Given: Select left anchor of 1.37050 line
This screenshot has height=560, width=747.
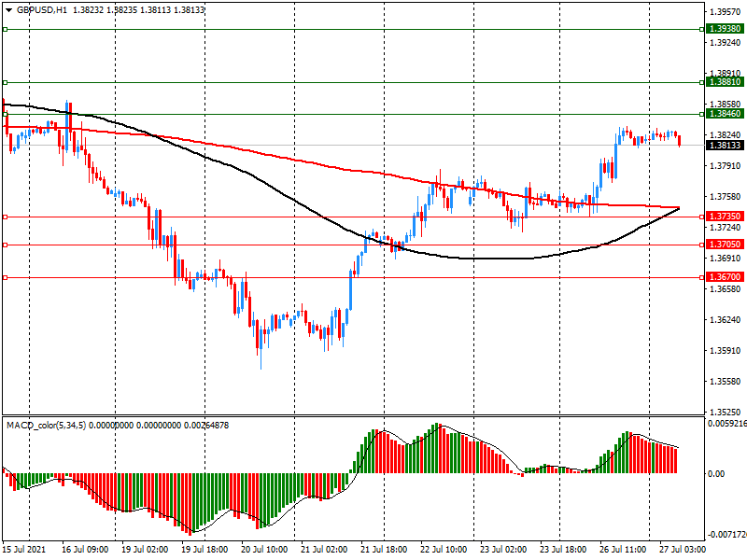Looking at the screenshot, I should click(x=6, y=245).
